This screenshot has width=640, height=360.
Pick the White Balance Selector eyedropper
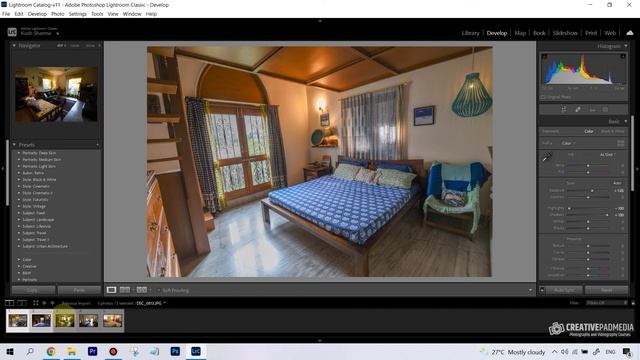point(547,157)
